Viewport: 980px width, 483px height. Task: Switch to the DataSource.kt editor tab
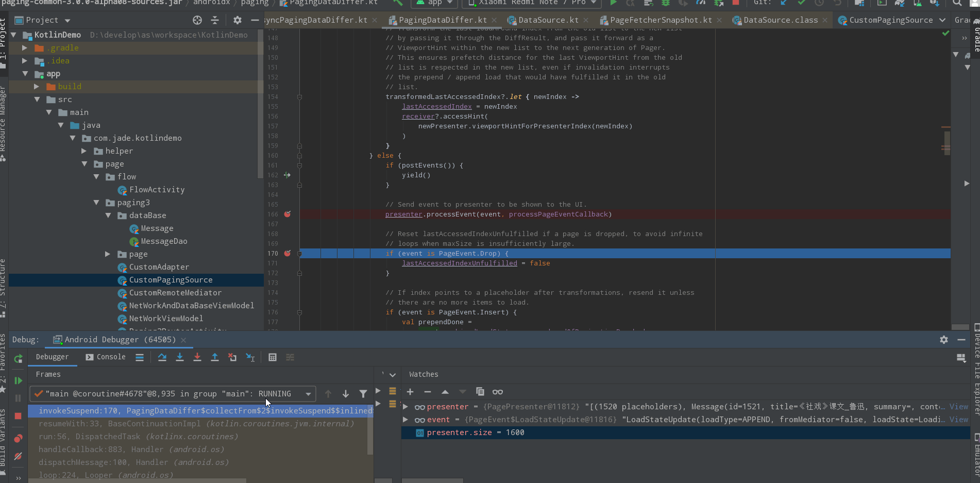[x=548, y=20]
